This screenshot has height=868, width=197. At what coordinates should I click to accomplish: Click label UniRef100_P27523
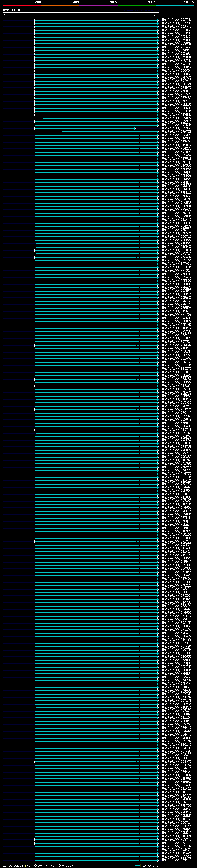[177, 94]
